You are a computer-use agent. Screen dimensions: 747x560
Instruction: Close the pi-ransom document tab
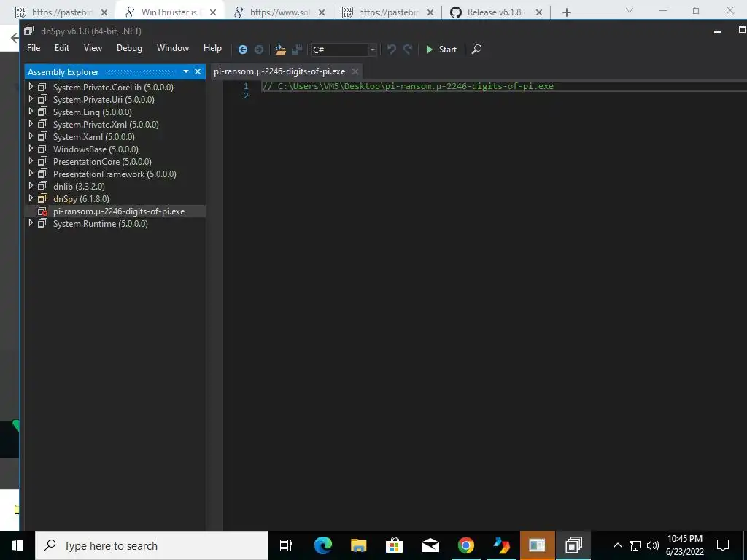(x=355, y=71)
